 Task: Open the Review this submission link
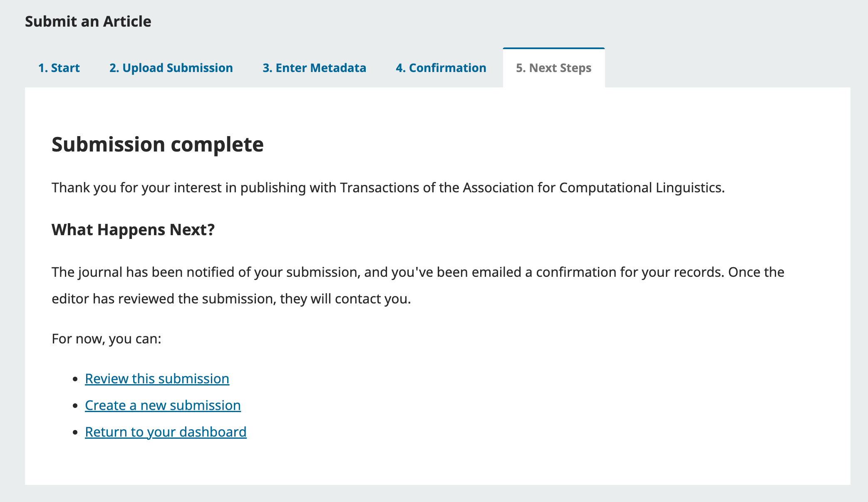point(157,379)
